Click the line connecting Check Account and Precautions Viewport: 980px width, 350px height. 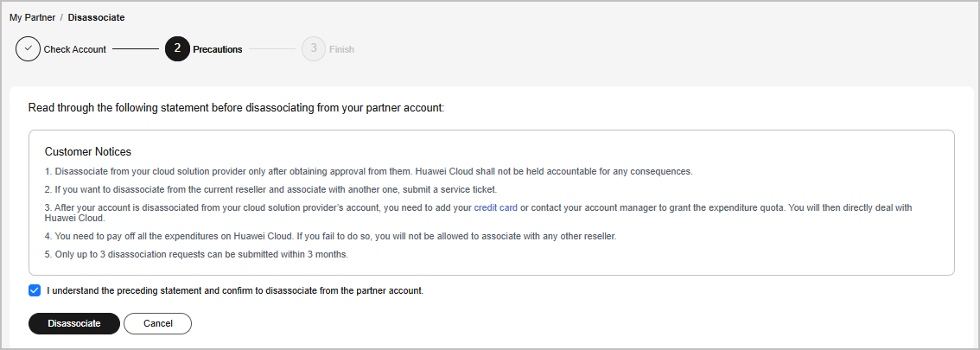(x=136, y=49)
